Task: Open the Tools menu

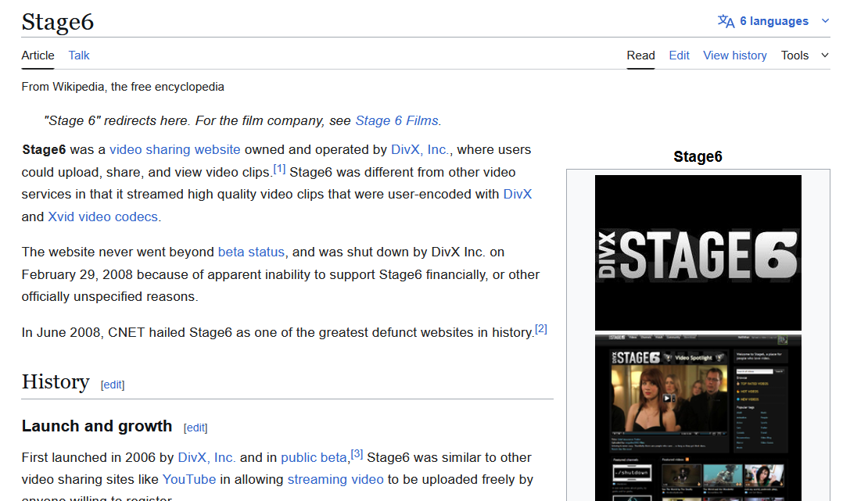Action: (x=794, y=55)
